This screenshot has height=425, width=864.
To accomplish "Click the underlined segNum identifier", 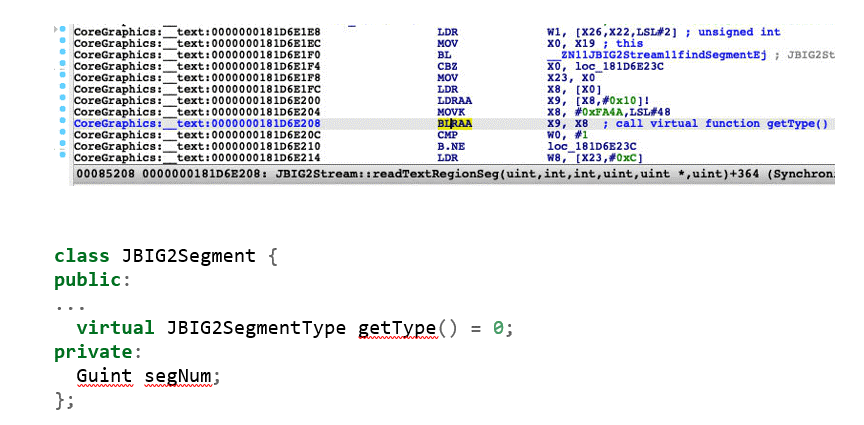I will click(178, 377).
